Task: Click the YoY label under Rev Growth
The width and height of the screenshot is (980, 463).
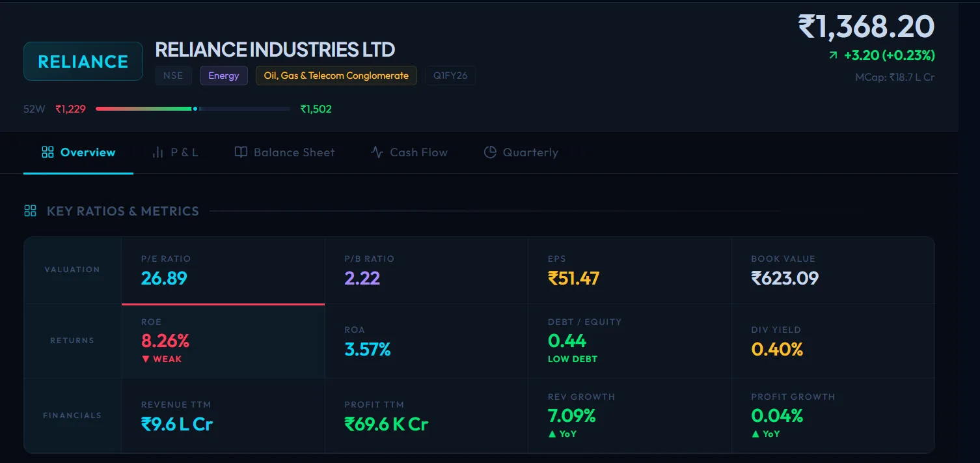Action: click(562, 434)
